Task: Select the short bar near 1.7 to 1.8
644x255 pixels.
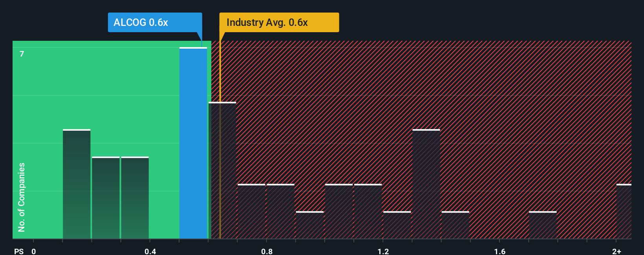Action: coord(543,225)
